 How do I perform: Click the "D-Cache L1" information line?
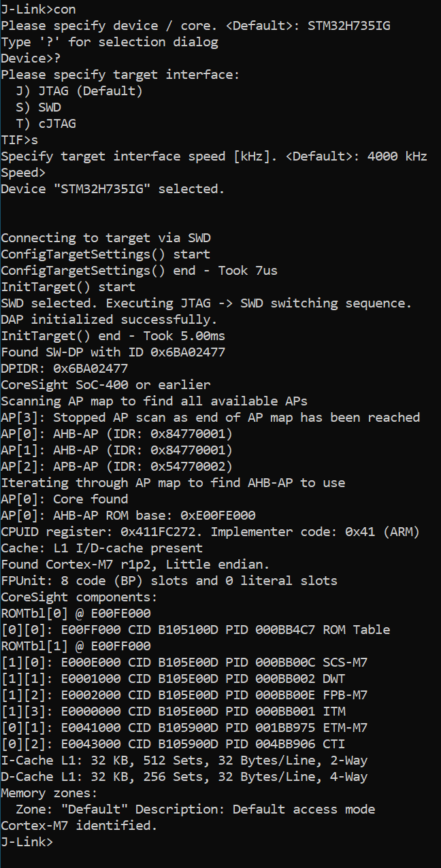click(184, 777)
